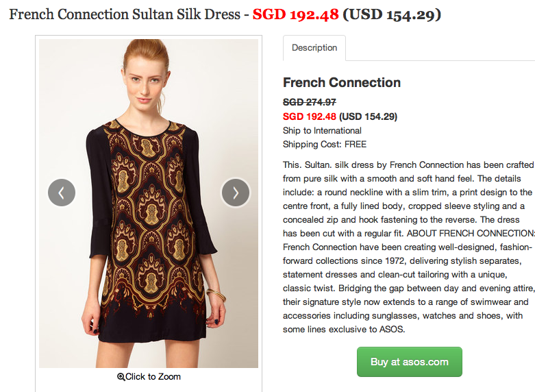Image resolution: width=535 pixels, height=392 pixels.
Task: Click the bold French Connection brand heading
Action: click(x=342, y=83)
